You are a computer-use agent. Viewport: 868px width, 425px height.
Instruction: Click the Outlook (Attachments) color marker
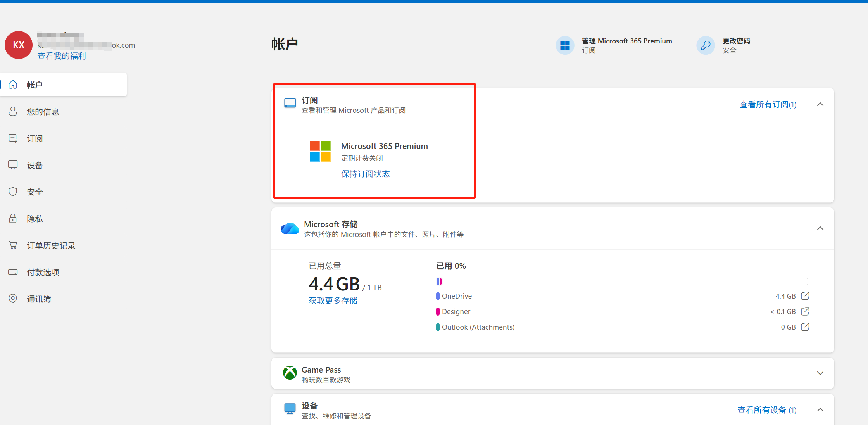click(x=438, y=327)
